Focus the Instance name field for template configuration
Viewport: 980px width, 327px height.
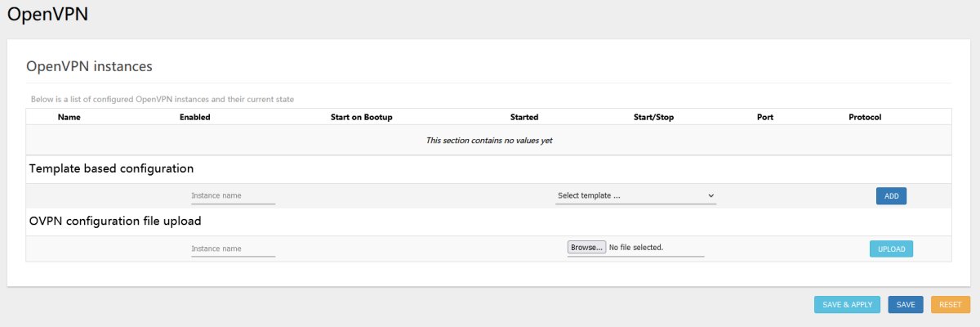coord(233,196)
